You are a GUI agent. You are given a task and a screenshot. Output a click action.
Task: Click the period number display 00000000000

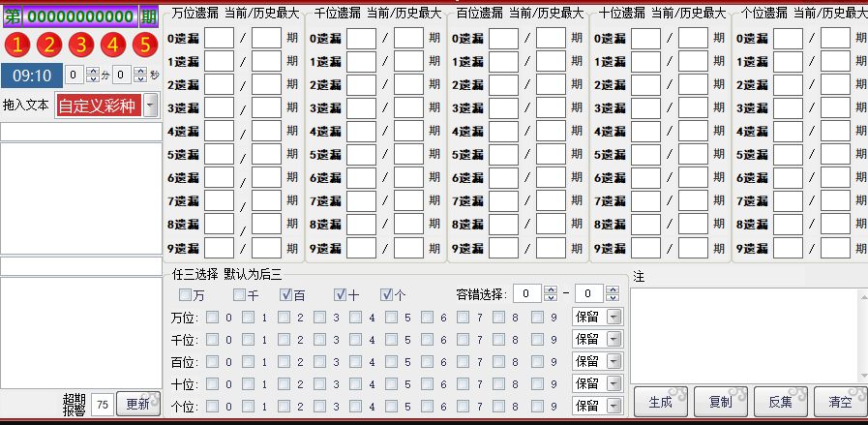tap(80, 16)
